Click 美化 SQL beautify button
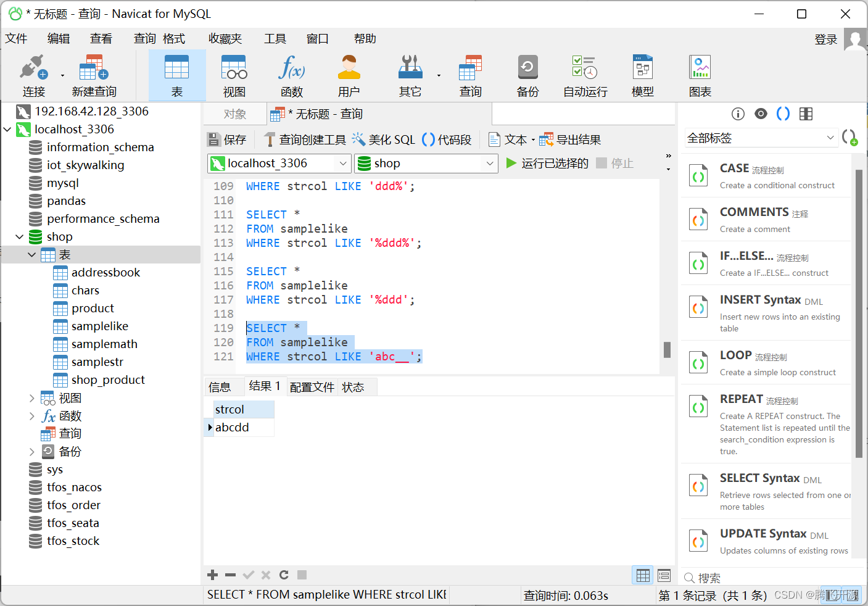This screenshot has height=606, width=868. coord(384,139)
